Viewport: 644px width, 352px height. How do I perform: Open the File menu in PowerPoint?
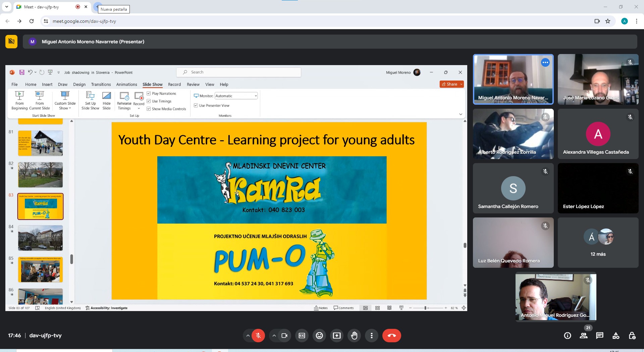pyautogui.click(x=14, y=85)
